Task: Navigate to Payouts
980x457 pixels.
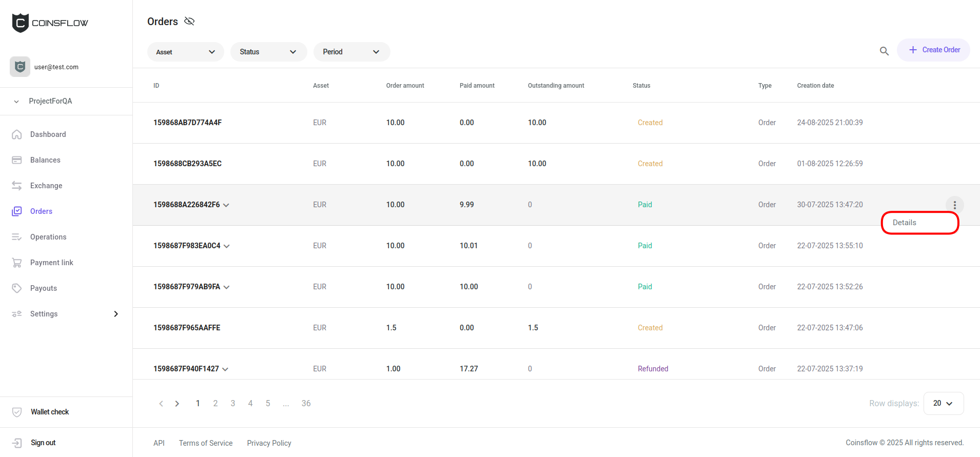Action: pyautogui.click(x=44, y=288)
